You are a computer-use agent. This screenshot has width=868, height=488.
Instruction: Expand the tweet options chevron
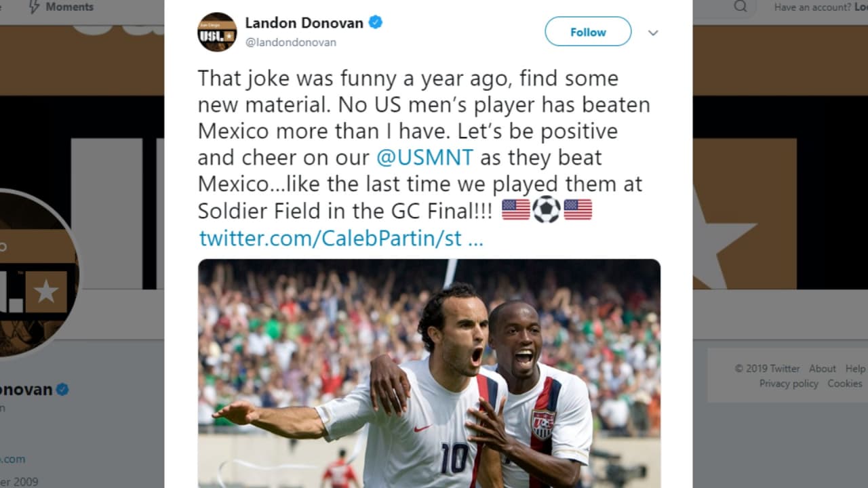coord(653,33)
